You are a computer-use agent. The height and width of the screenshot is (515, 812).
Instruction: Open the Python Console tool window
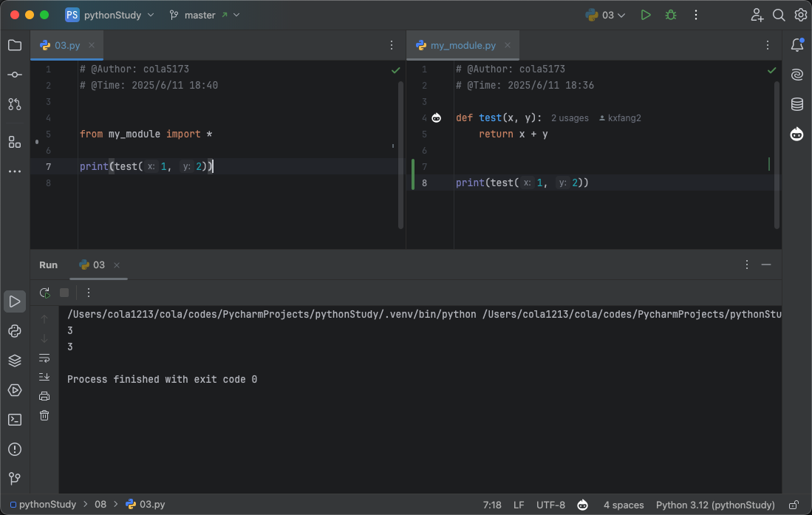(15, 331)
